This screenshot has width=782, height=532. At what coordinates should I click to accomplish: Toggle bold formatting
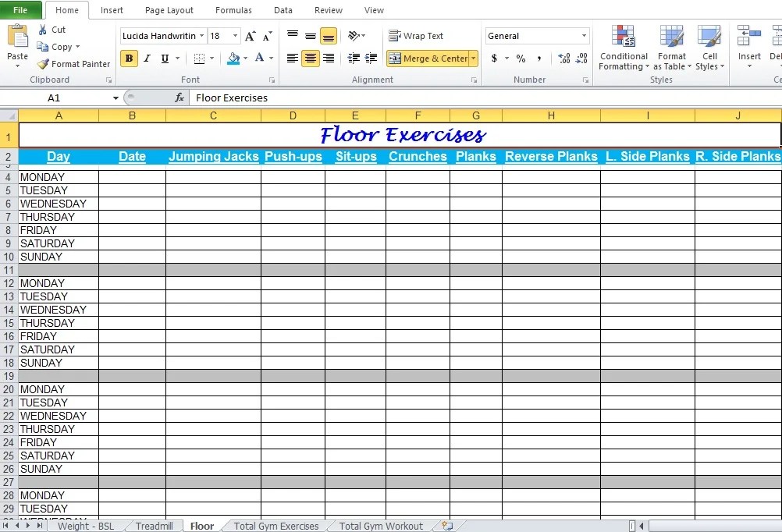click(129, 59)
